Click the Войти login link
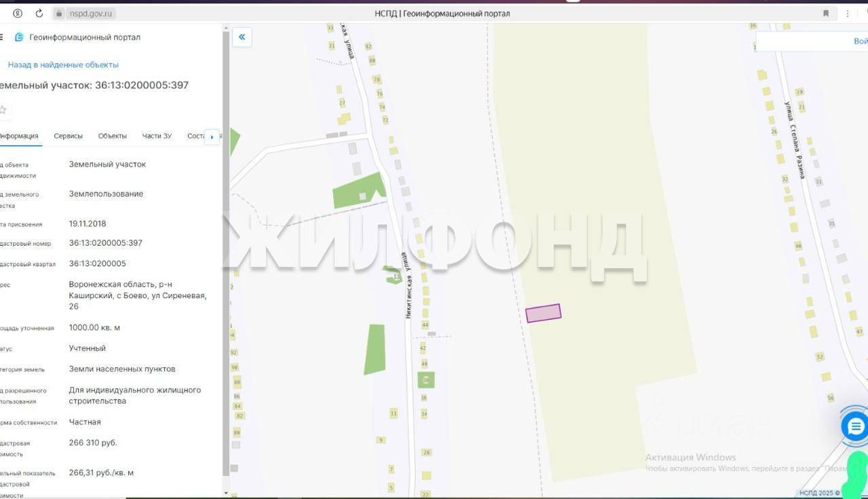Screen dimensions: 868x499 coord(860,41)
